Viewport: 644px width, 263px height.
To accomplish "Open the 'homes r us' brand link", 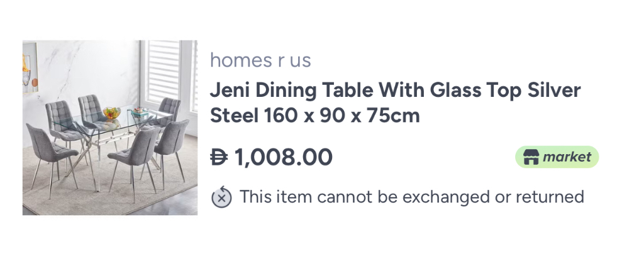I will pyautogui.click(x=260, y=60).
